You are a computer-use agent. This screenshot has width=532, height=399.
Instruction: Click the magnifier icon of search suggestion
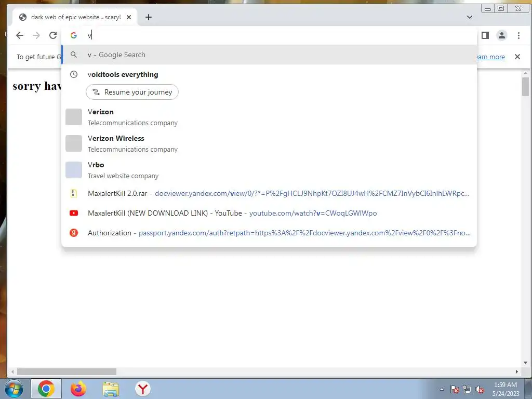coord(74,55)
